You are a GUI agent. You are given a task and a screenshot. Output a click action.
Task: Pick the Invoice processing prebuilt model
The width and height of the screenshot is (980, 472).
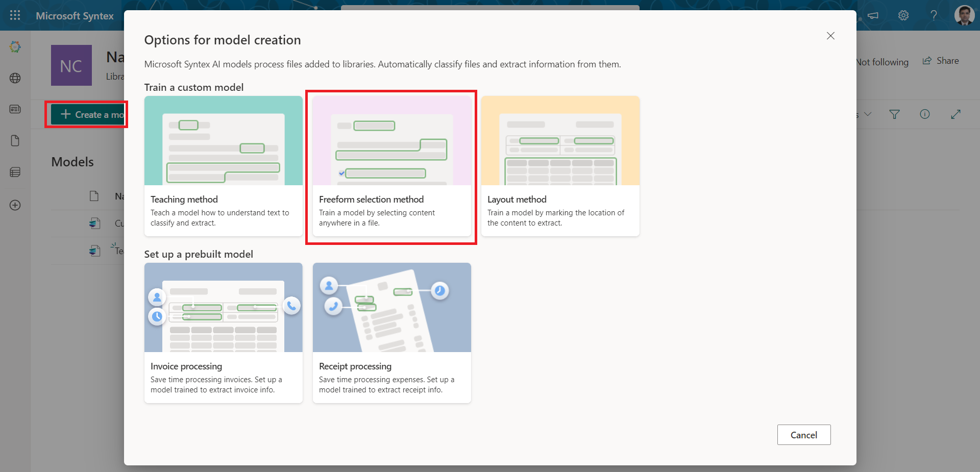pos(223,333)
